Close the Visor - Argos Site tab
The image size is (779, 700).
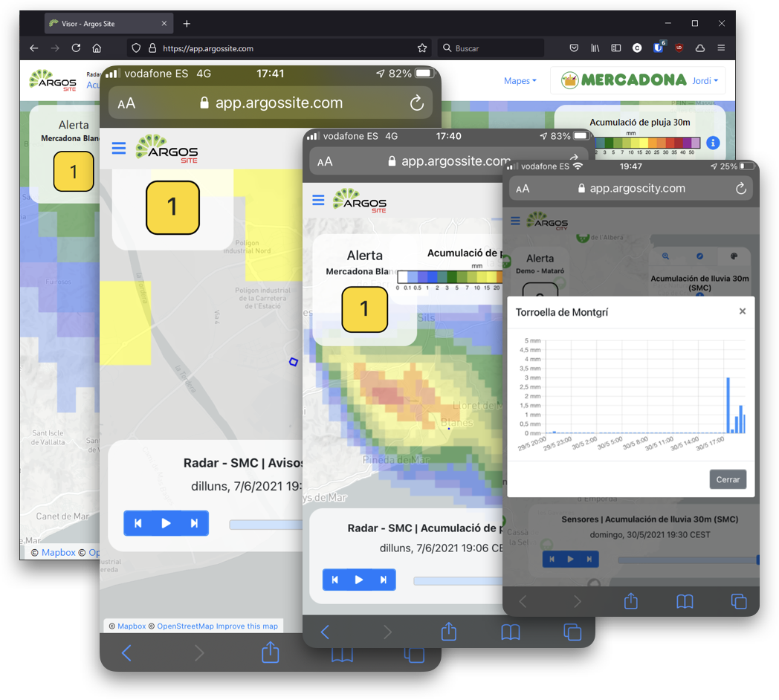coord(164,23)
